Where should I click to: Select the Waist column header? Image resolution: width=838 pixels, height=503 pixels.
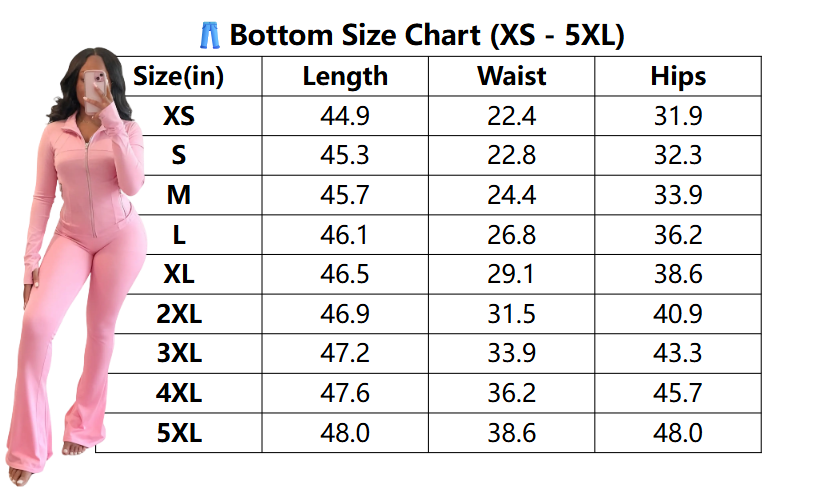[x=512, y=76]
